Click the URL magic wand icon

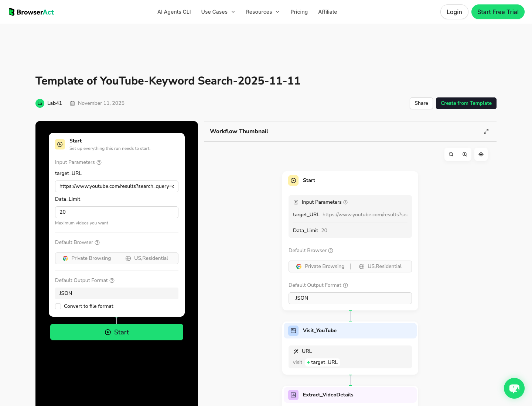[x=296, y=351]
